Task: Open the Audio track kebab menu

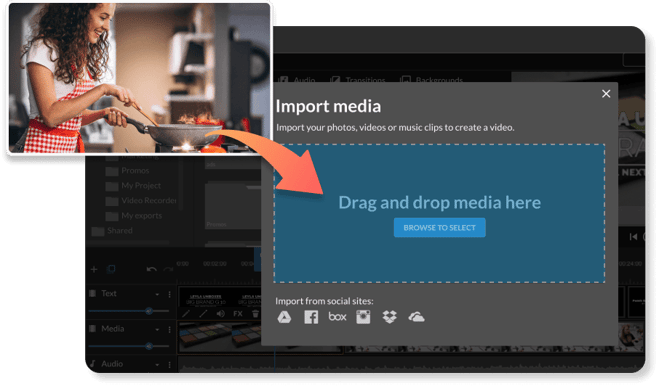Action: click(x=169, y=365)
